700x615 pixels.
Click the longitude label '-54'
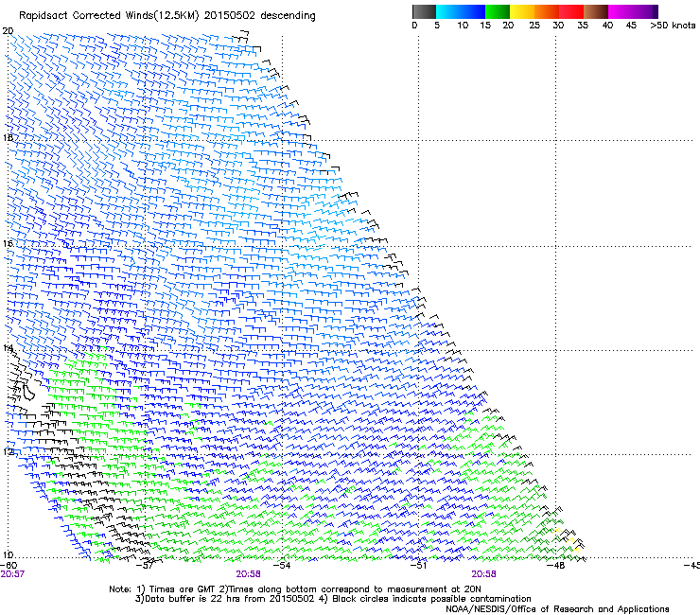coord(282,566)
